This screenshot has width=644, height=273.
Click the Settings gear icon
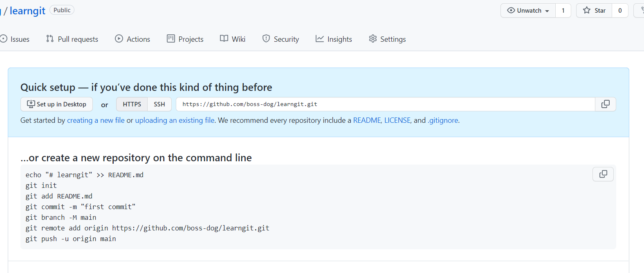tap(373, 38)
